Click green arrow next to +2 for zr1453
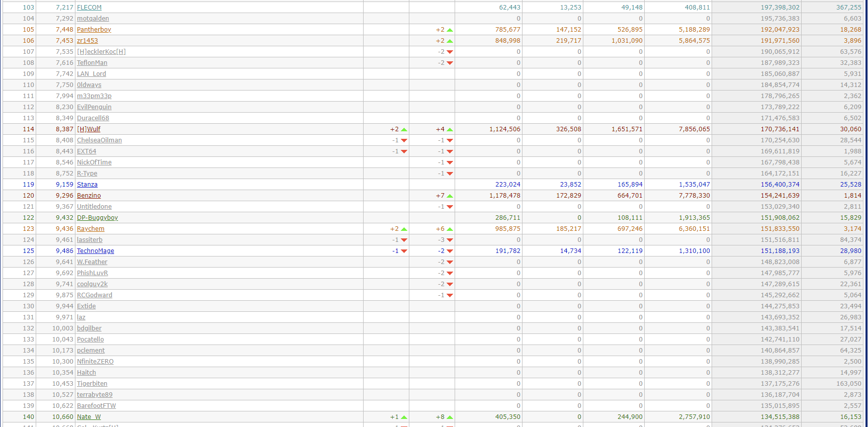The height and width of the screenshot is (427, 868). point(450,41)
